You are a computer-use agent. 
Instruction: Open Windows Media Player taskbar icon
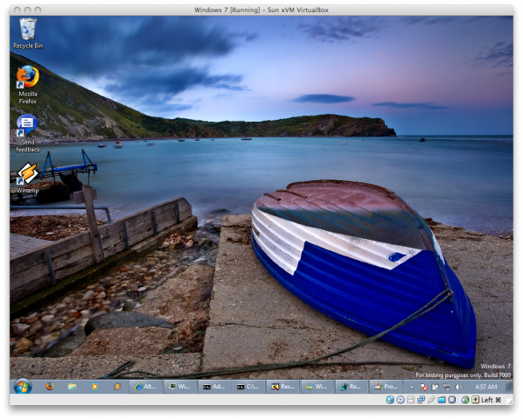[x=94, y=387]
